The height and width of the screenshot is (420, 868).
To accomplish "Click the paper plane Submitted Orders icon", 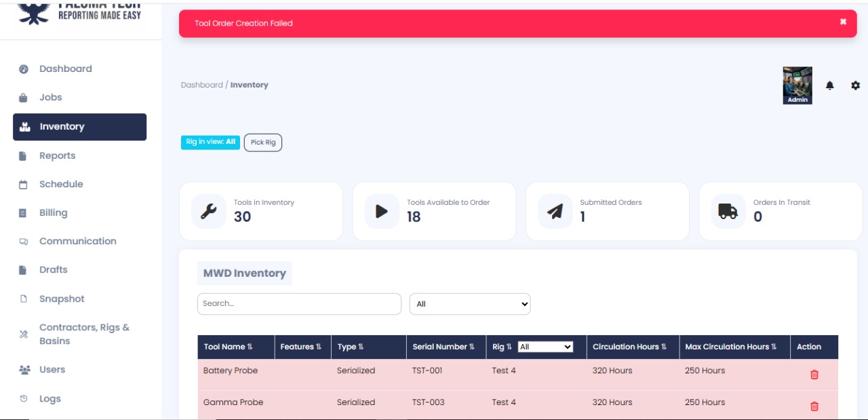I will click(x=555, y=211).
